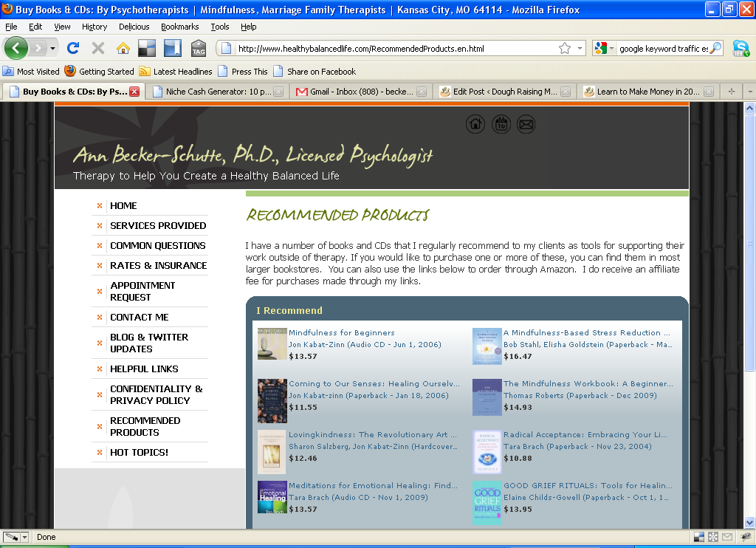The width and height of the screenshot is (756, 548).
Task: Click the page scrollbar up arrow
Action: point(749,108)
